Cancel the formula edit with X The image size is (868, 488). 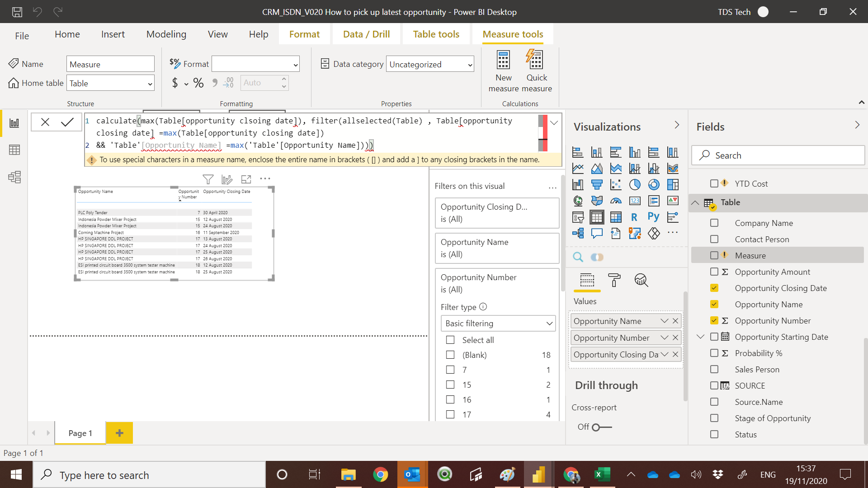[x=45, y=122]
